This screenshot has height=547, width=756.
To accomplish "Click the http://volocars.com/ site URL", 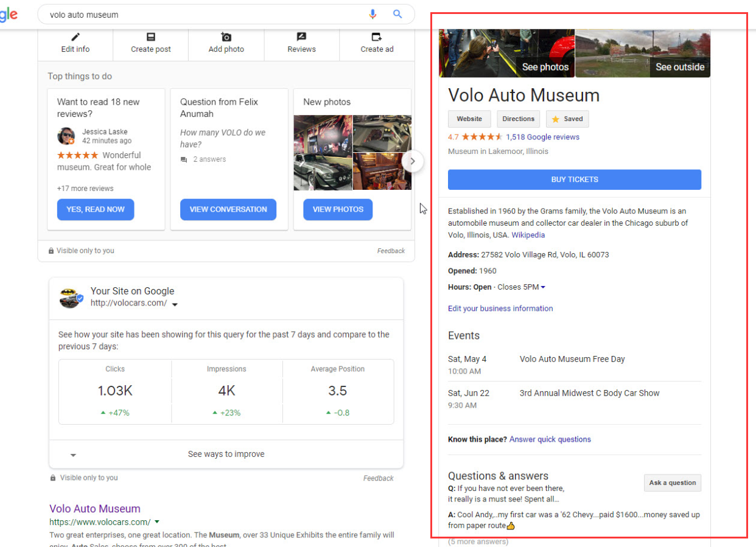I will (128, 302).
